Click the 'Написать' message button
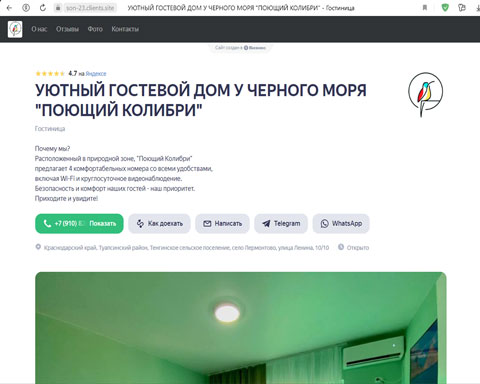Viewport: 480px width, 384px height. click(x=222, y=223)
